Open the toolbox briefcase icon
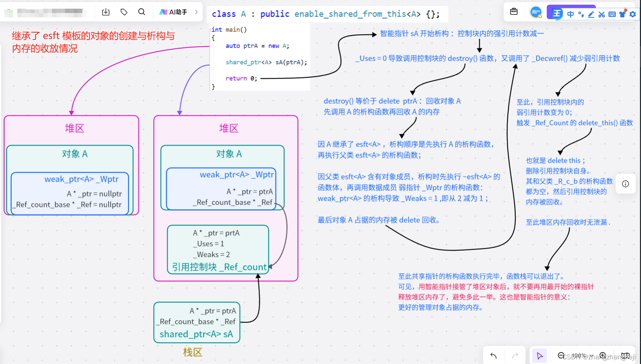641x364 pixels. pyautogui.click(x=514, y=12)
